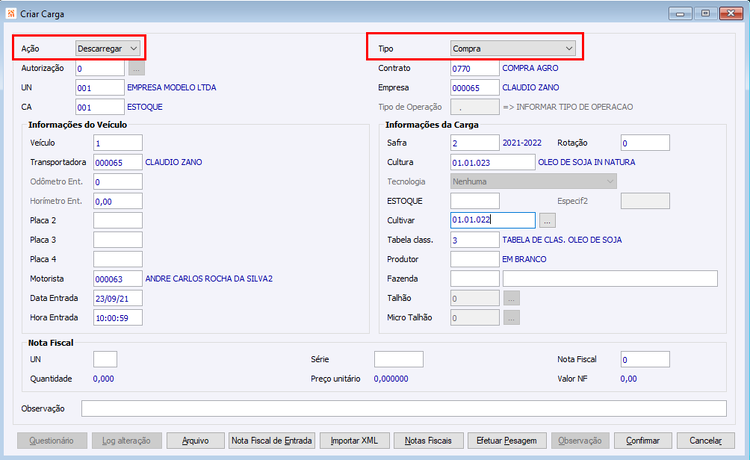Select the Fazenda code field
750x460 pixels.
click(x=474, y=279)
